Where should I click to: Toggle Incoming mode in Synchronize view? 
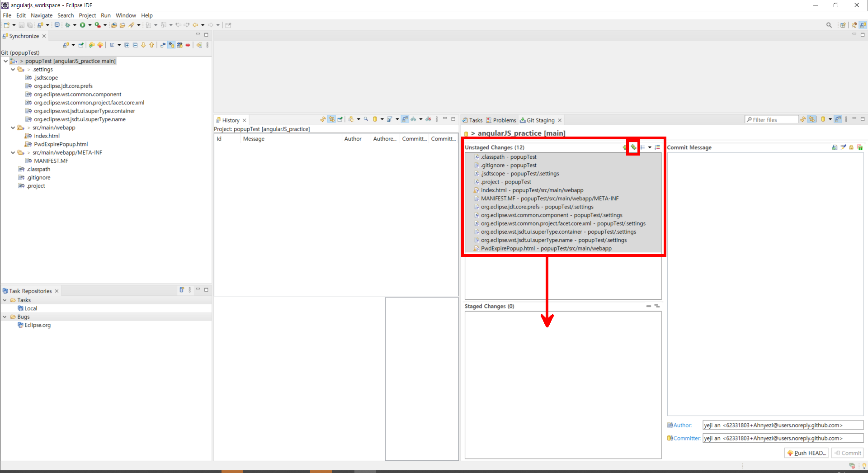[x=163, y=45]
